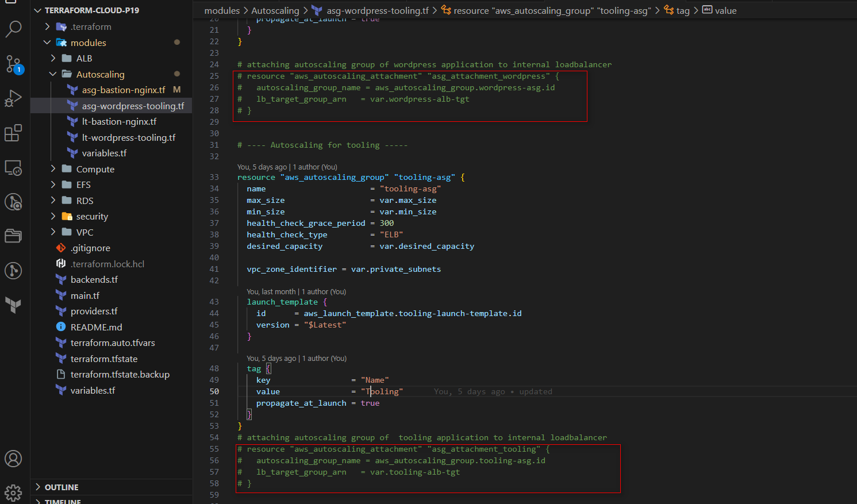Click the Autoscaling breadcrumb item

point(275,10)
